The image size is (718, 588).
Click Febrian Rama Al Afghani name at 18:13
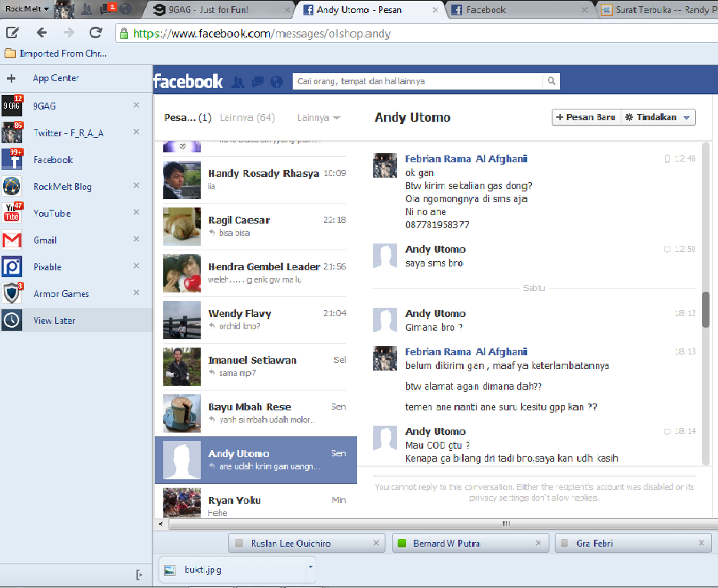point(466,352)
